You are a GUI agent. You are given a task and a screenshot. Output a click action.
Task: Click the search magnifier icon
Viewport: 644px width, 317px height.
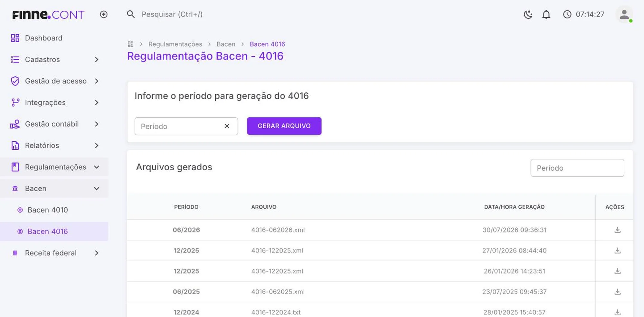(131, 14)
